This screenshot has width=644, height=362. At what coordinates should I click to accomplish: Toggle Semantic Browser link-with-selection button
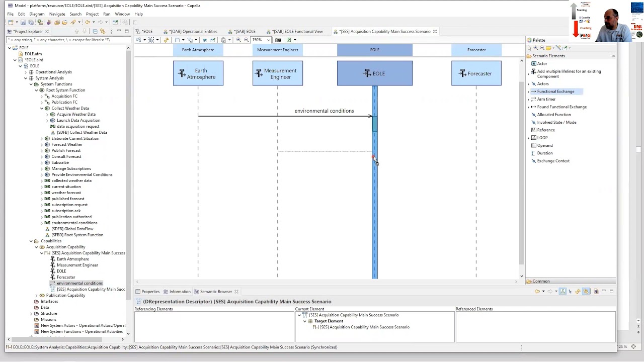[x=586, y=292]
